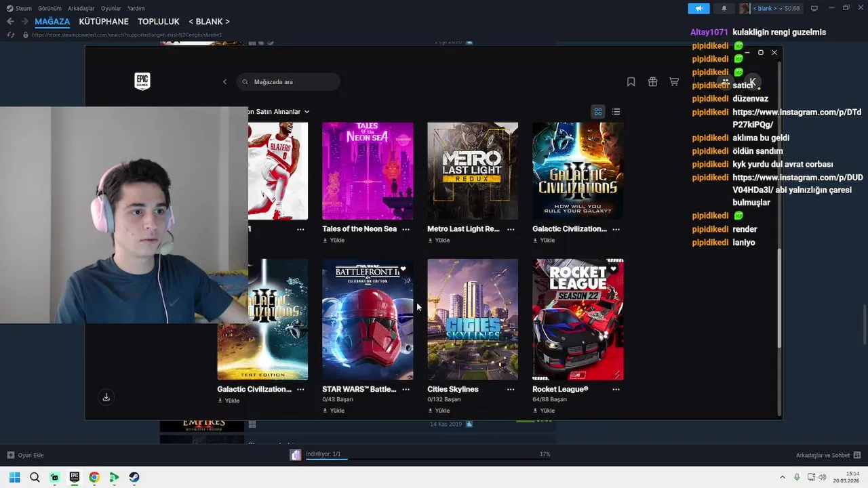Switch library to grid view

598,112
